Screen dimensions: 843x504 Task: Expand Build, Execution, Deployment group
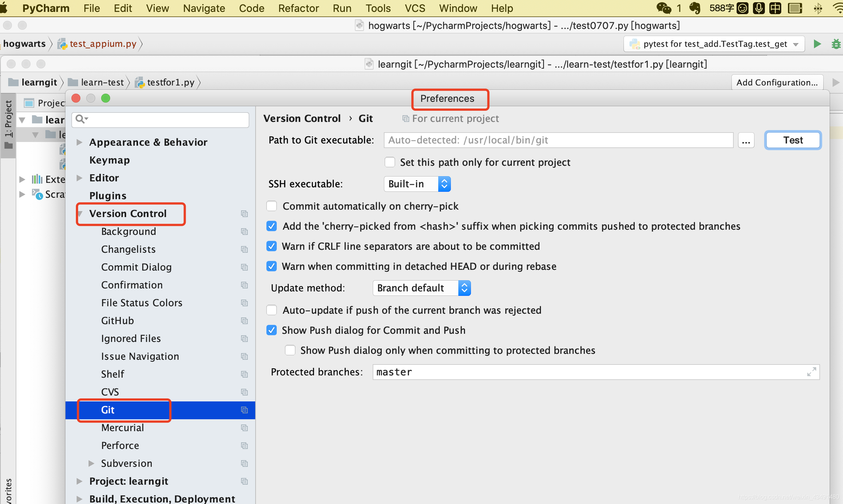pyautogui.click(x=79, y=499)
